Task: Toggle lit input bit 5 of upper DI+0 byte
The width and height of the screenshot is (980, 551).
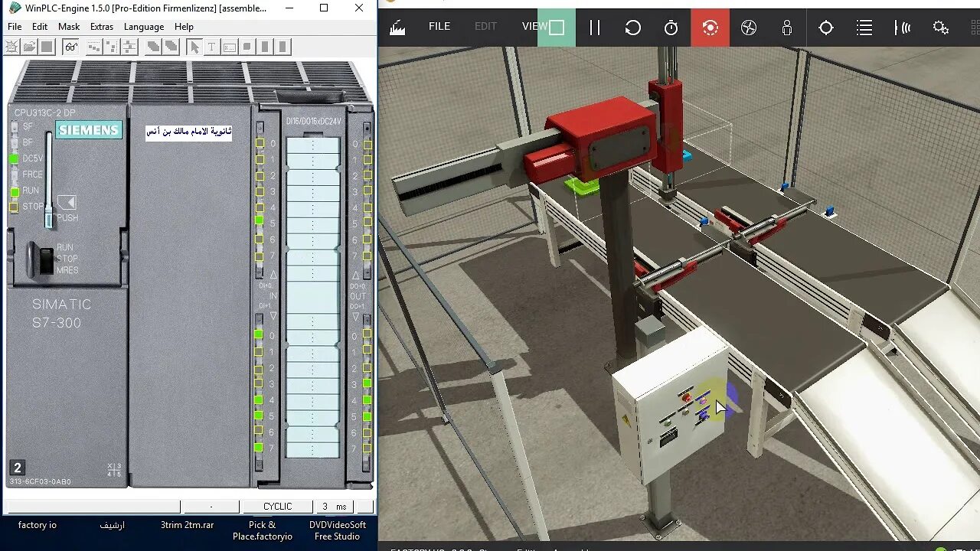Action: [x=260, y=220]
